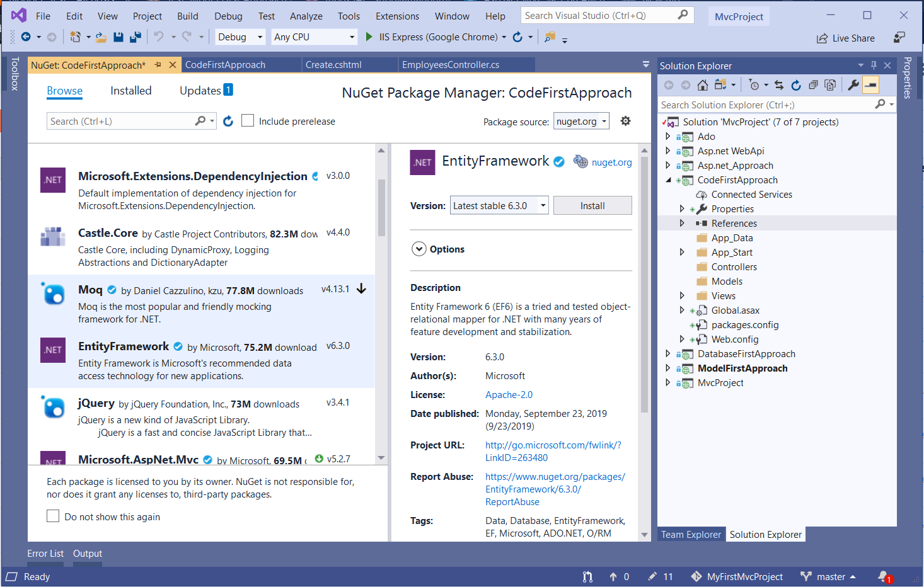Collapse the CodeFirstApproach project node
Screen dimensions: 924x587
[x=668, y=180]
